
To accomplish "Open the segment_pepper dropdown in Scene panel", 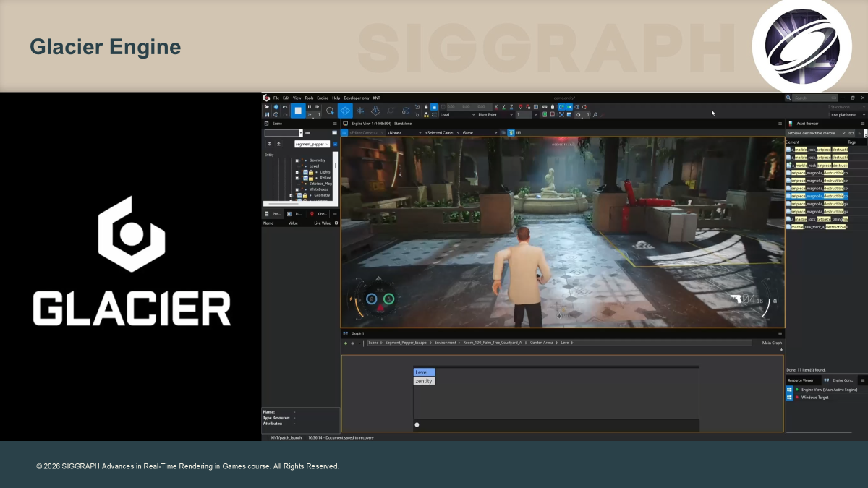I will coord(312,144).
